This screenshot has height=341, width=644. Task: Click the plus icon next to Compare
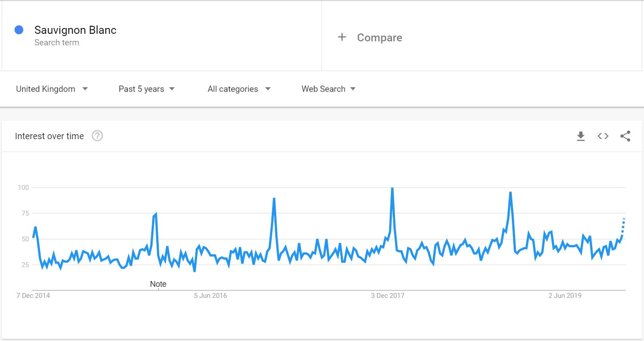[x=342, y=37]
